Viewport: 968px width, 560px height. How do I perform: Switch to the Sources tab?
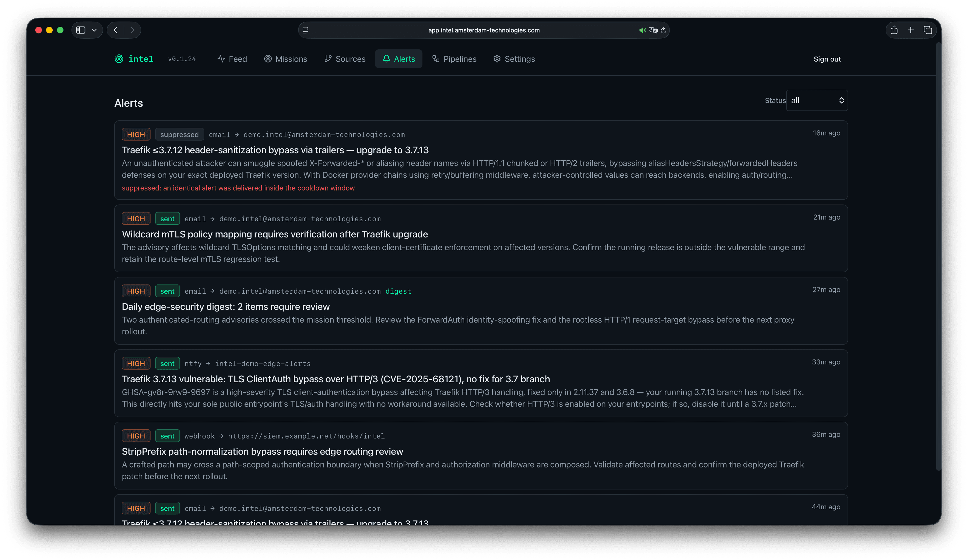tap(345, 59)
